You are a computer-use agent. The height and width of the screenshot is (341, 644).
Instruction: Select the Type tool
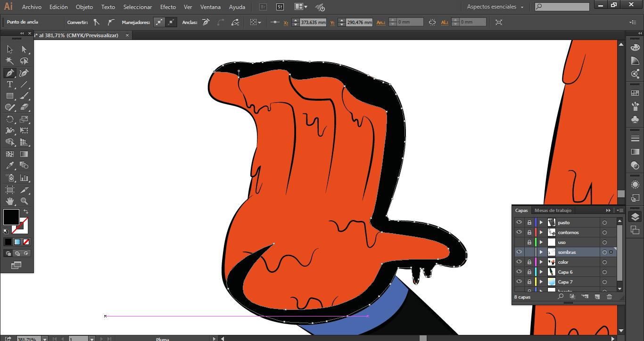point(10,84)
